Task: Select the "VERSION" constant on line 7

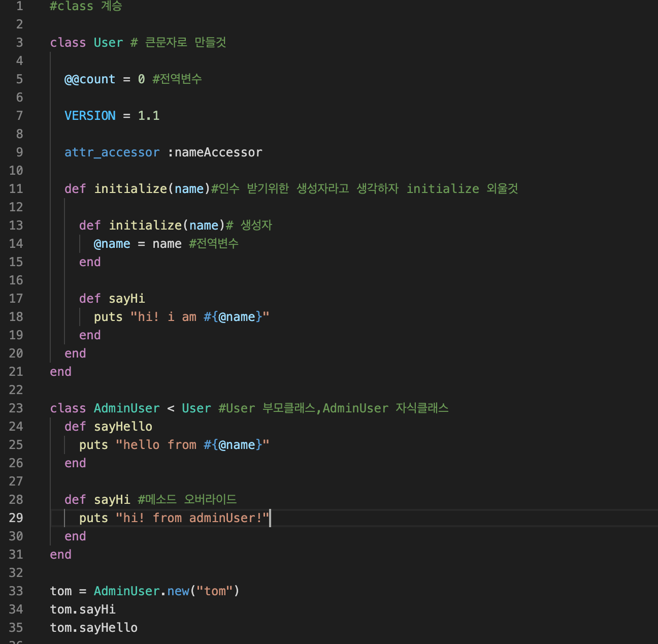Action: 90,116
